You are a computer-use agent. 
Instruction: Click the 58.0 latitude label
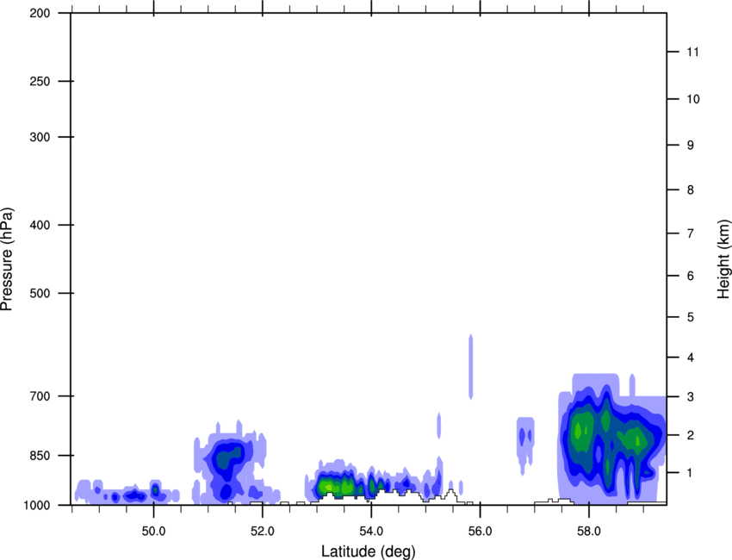[x=589, y=532]
